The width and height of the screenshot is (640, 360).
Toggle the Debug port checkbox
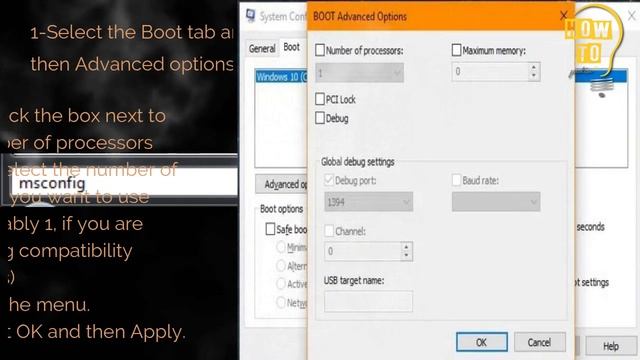tap(329, 180)
